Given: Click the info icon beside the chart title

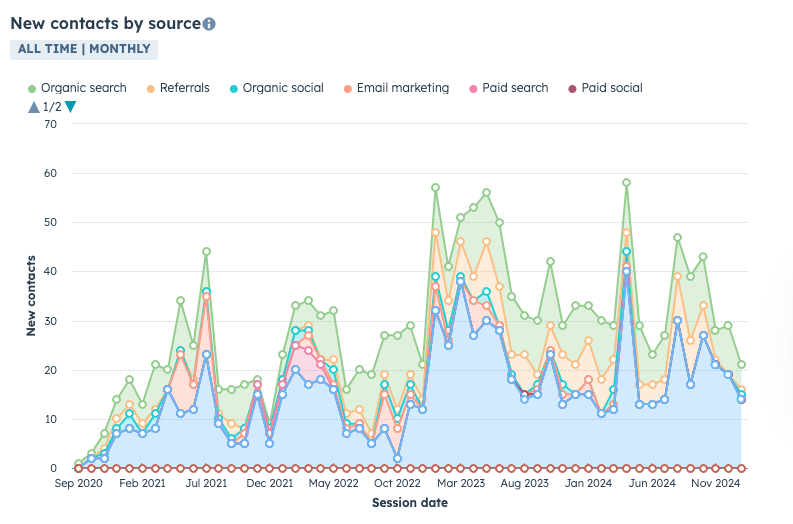Looking at the screenshot, I should pyautogui.click(x=209, y=24).
